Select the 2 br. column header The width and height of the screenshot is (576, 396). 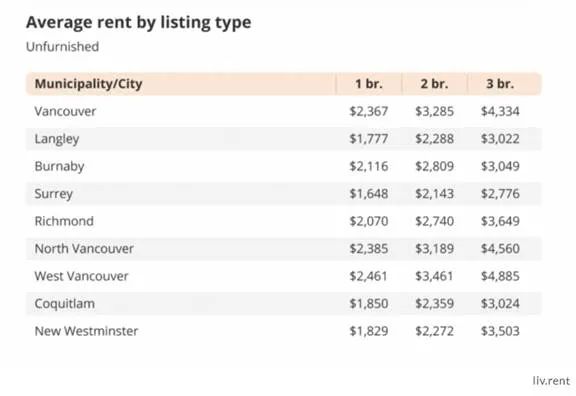tap(434, 84)
